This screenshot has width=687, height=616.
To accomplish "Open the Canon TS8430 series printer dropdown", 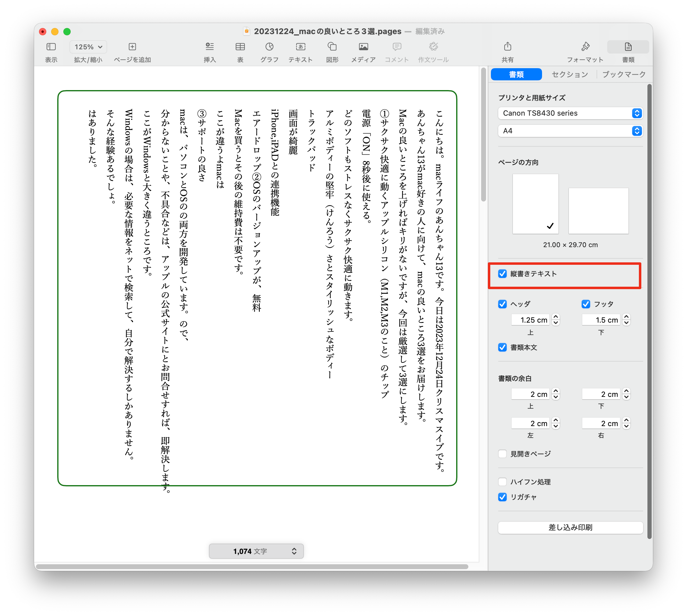I will 570,113.
